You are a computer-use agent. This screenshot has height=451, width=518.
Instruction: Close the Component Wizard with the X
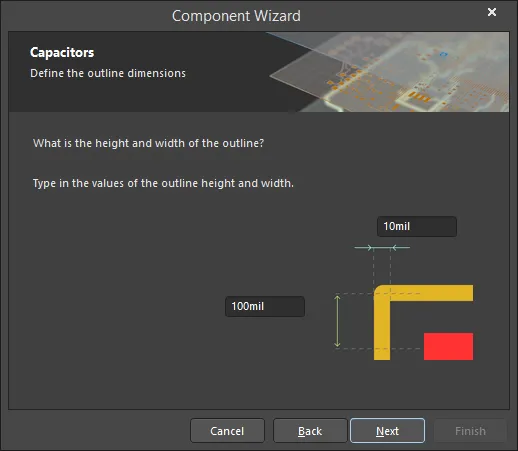coord(492,12)
